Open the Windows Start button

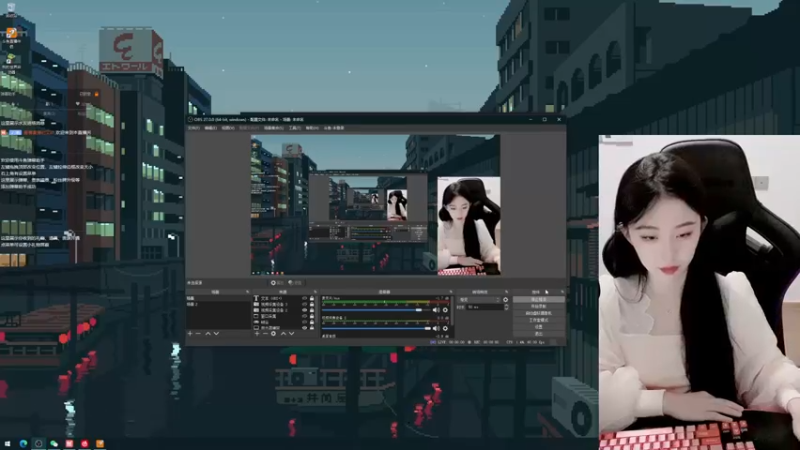(x=7, y=444)
